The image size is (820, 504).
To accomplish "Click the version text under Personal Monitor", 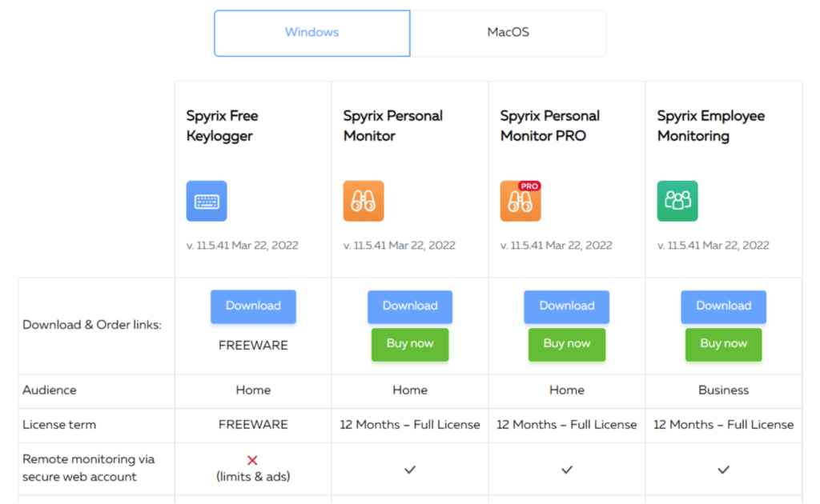I will click(399, 246).
